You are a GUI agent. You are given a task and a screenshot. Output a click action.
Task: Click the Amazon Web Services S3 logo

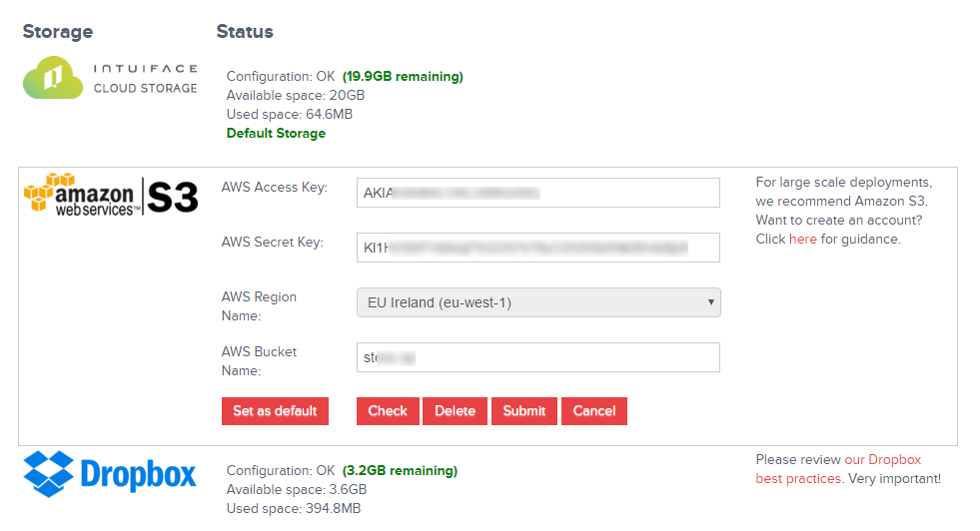point(111,196)
